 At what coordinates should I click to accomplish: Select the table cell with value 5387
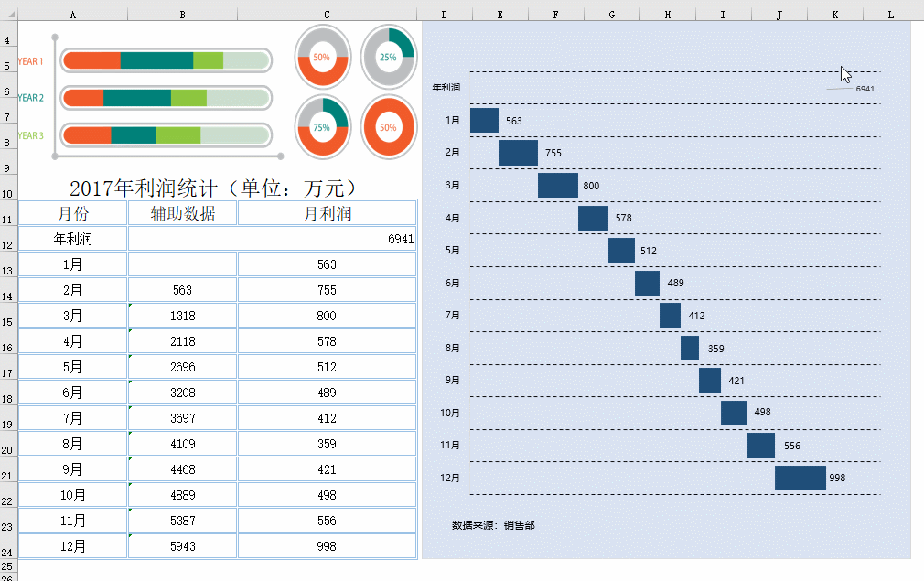(182, 521)
